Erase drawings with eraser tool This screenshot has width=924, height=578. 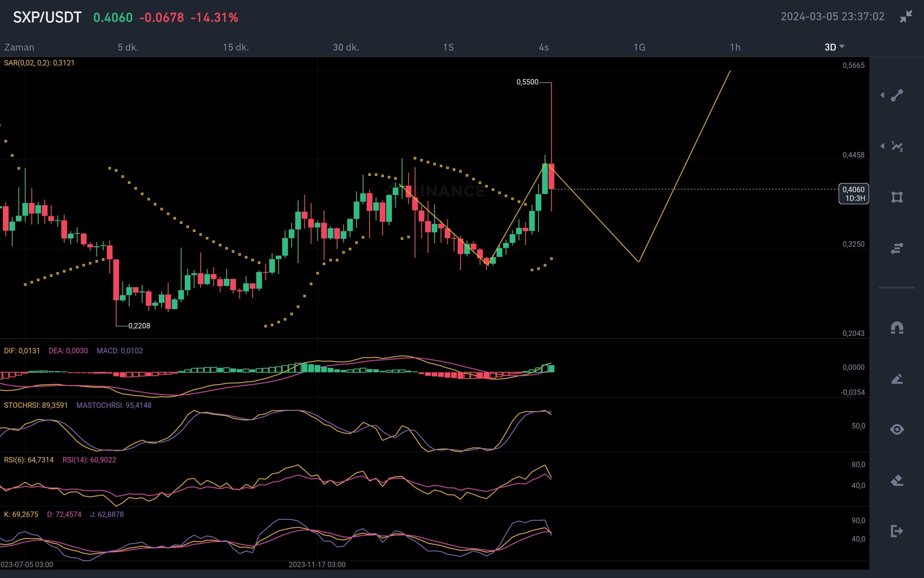897,480
